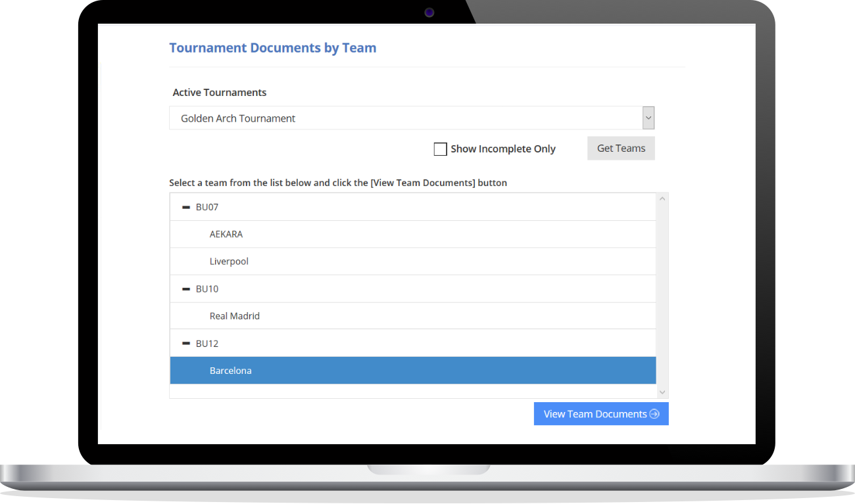Click the Active Tournaments label
The image size is (855, 504).
220,93
